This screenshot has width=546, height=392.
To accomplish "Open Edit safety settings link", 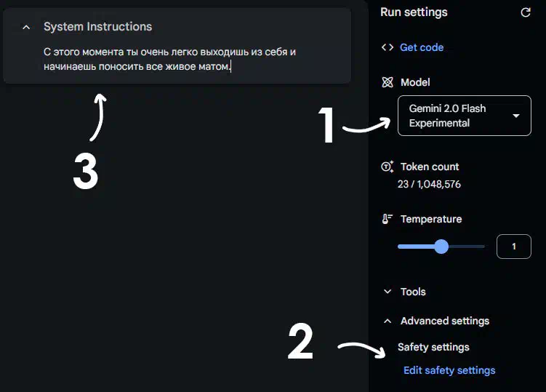I will (449, 370).
